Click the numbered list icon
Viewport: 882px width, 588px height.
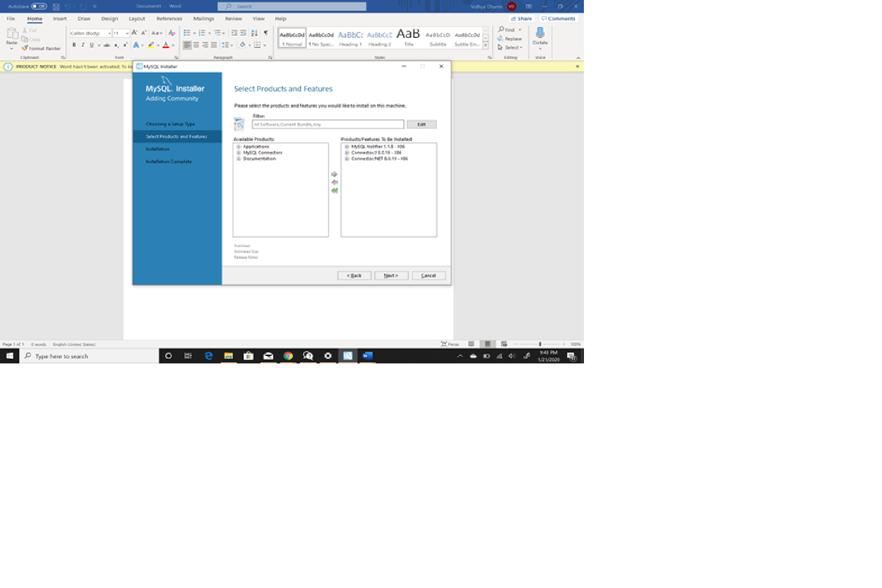(x=202, y=33)
